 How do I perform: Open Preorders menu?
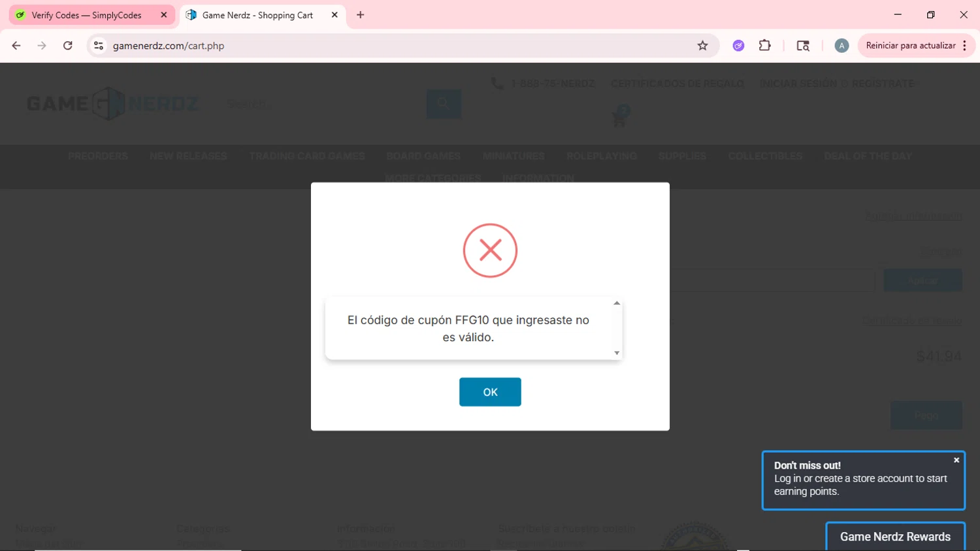tap(98, 156)
